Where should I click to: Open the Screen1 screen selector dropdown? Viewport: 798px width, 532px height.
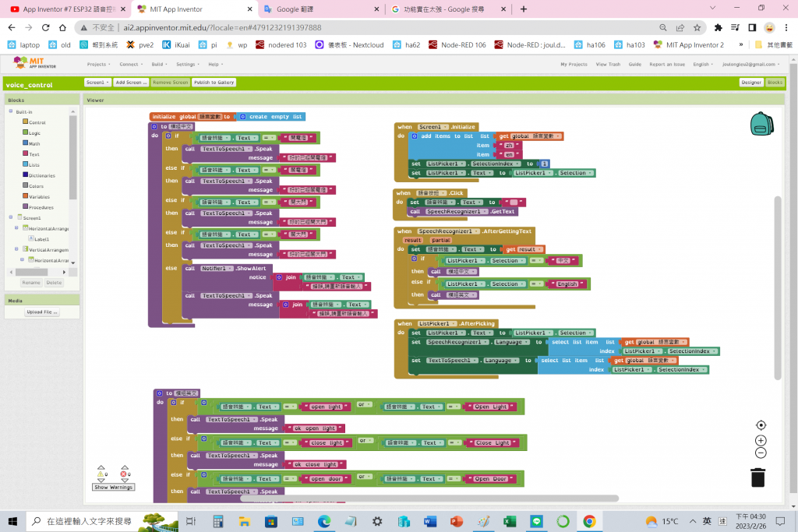(97, 83)
